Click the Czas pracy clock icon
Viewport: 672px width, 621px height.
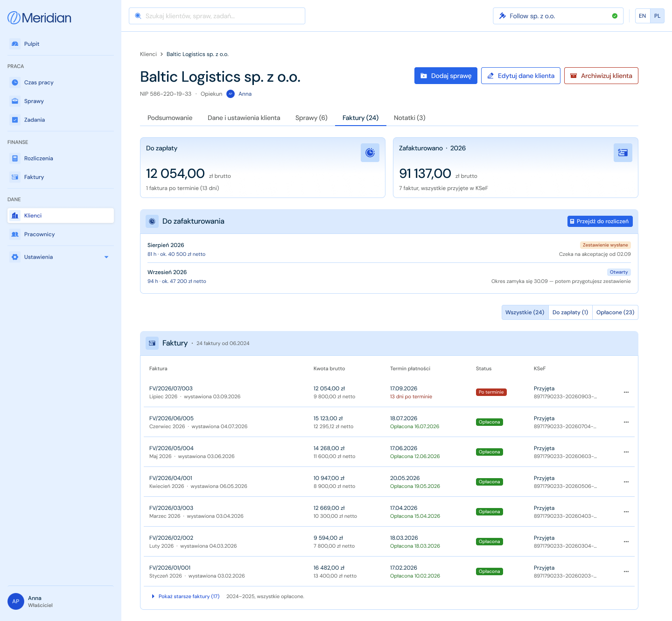[15, 83]
